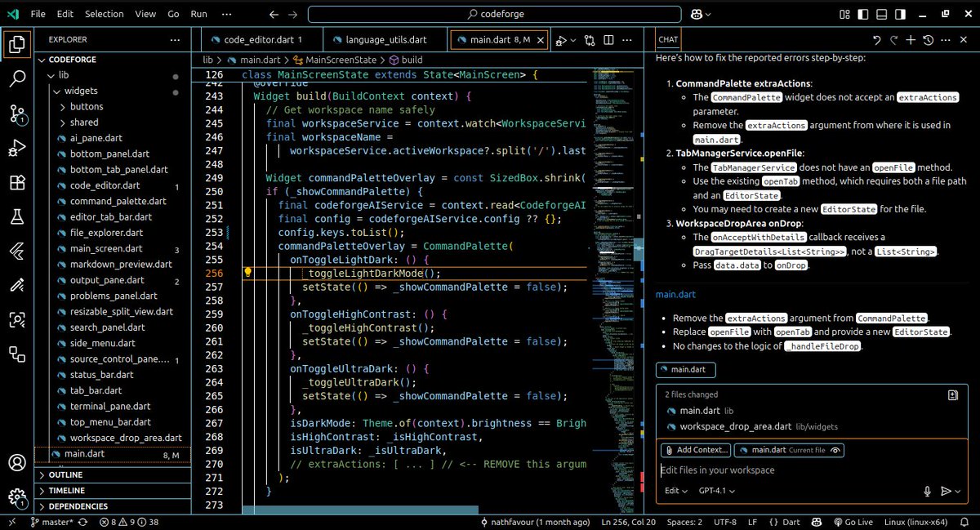The image size is (980, 530).
Task: Open the Selection menu
Action: click(104, 14)
